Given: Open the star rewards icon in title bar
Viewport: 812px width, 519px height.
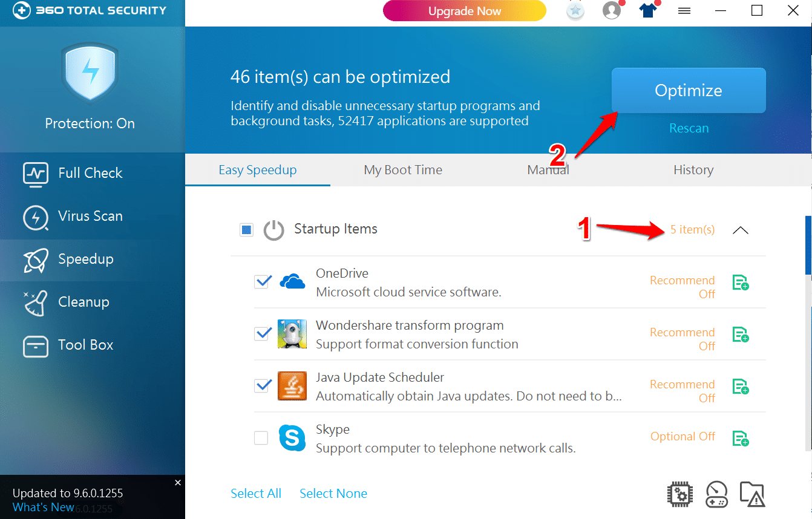Looking at the screenshot, I should (575, 11).
